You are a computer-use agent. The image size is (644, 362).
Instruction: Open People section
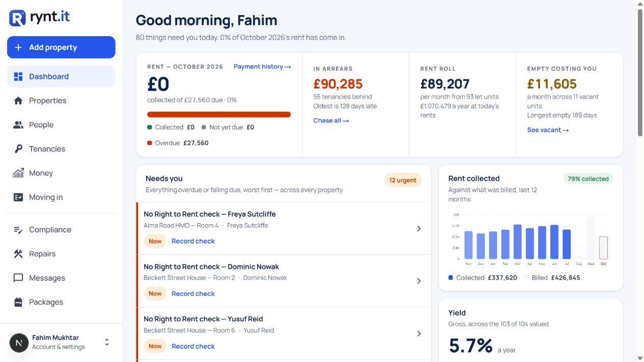coord(61,125)
